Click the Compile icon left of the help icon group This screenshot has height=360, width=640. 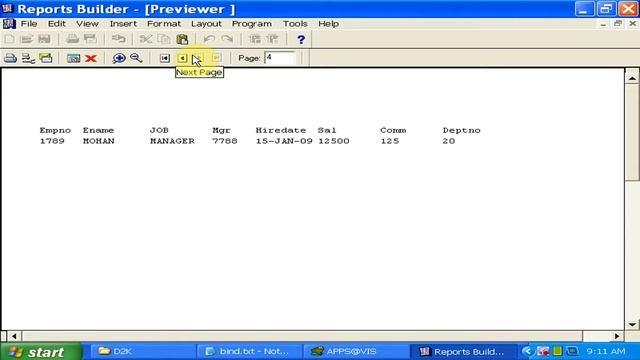pyautogui.click(x=255, y=39)
